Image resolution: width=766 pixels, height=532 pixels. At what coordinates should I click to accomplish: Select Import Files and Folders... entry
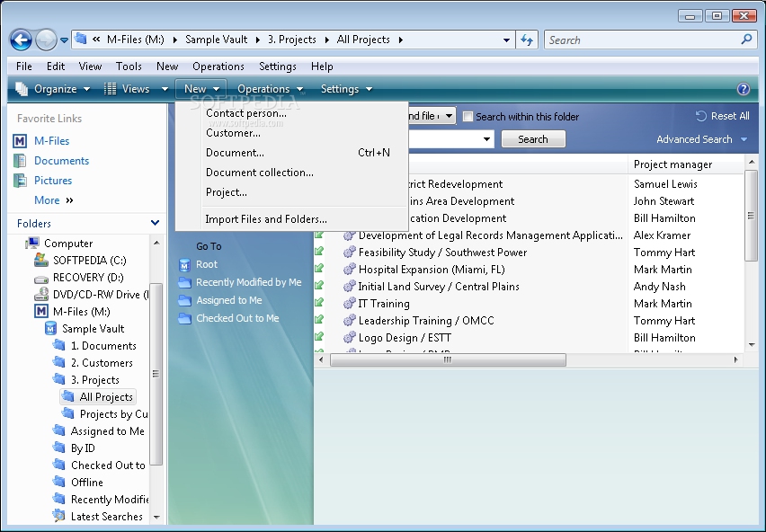266,219
